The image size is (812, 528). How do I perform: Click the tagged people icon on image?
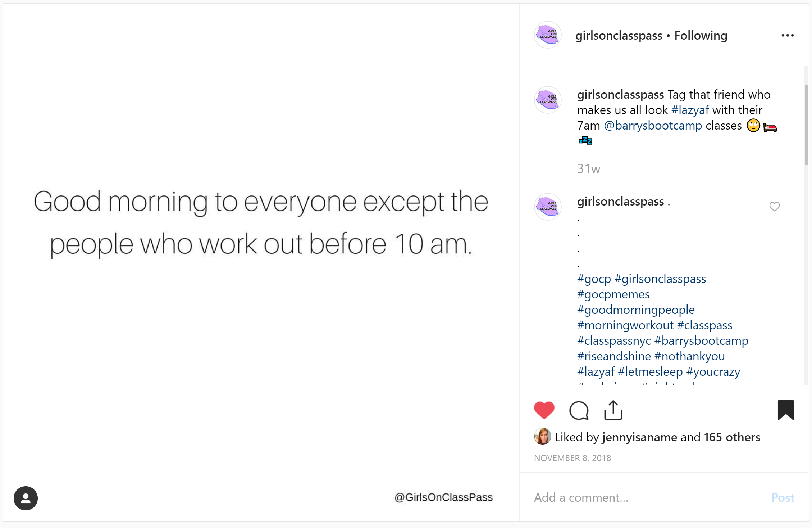pyautogui.click(x=26, y=498)
